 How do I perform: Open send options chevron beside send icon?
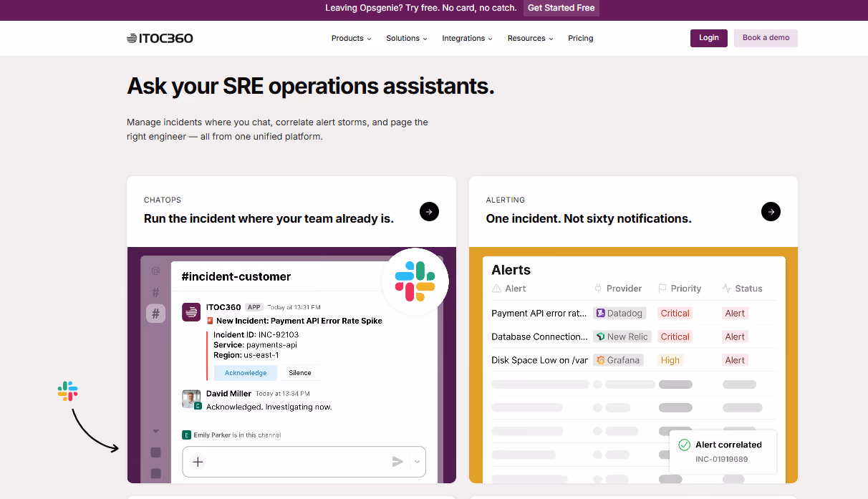(418, 462)
